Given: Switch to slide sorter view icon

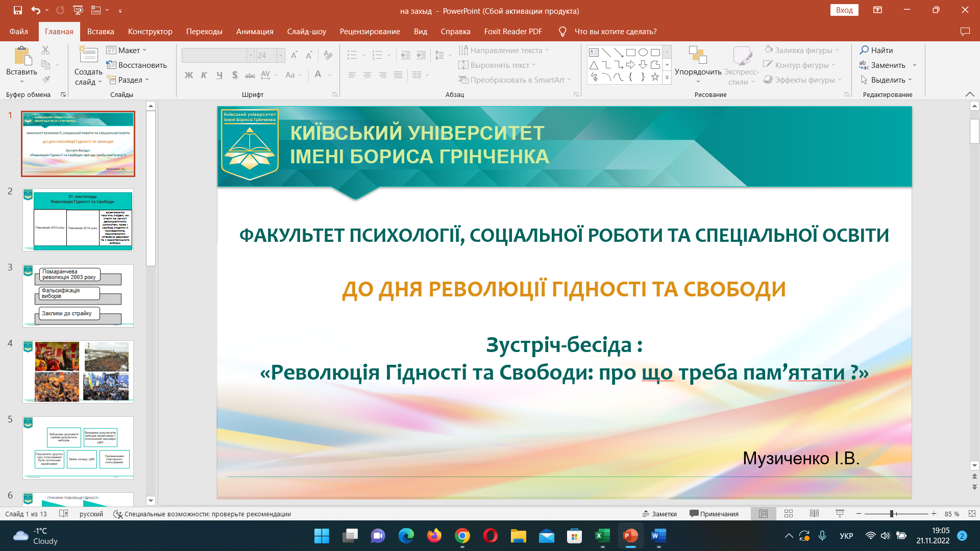Looking at the screenshot, I should (789, 514).
